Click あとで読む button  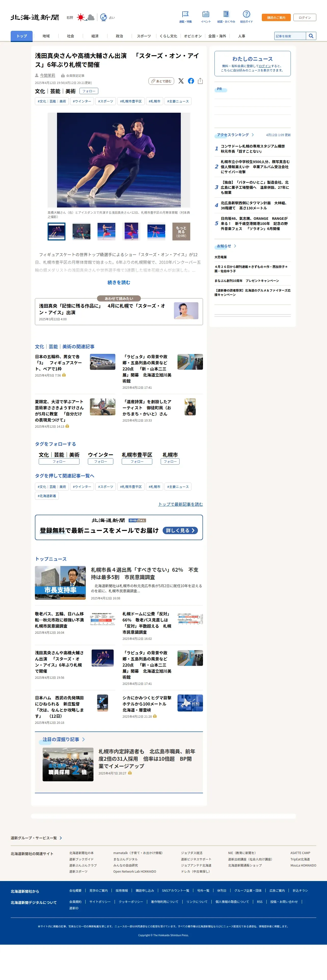tap(161, 81)
